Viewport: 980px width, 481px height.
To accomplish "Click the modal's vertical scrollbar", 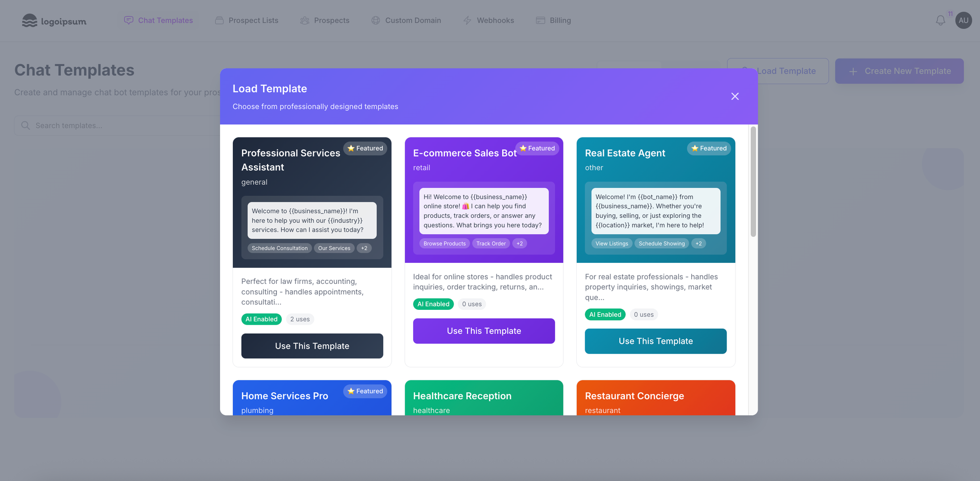I will [753, 181].
